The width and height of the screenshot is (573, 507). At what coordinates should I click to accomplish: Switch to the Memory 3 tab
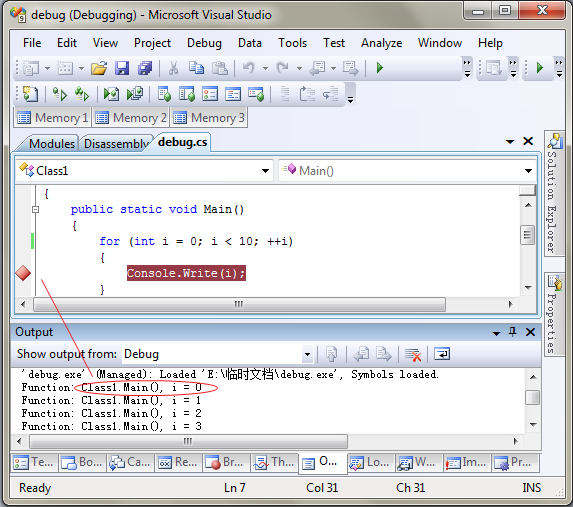(x=209, y=118)
